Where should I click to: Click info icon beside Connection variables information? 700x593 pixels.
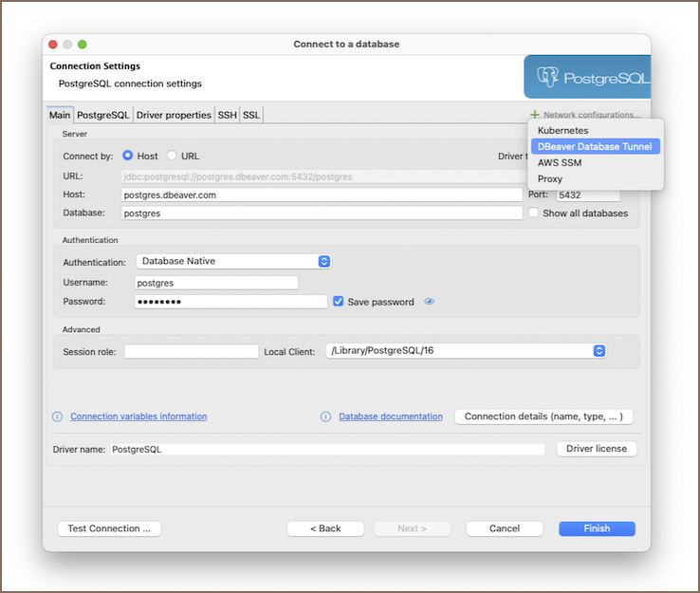57,417
